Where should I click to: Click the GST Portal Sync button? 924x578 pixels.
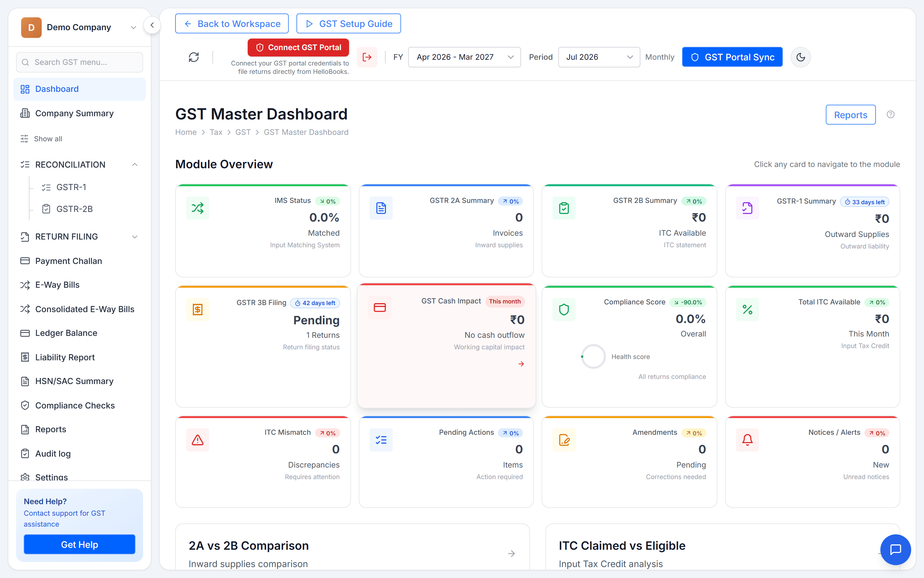pyautogui.click(x=732, y=57)
